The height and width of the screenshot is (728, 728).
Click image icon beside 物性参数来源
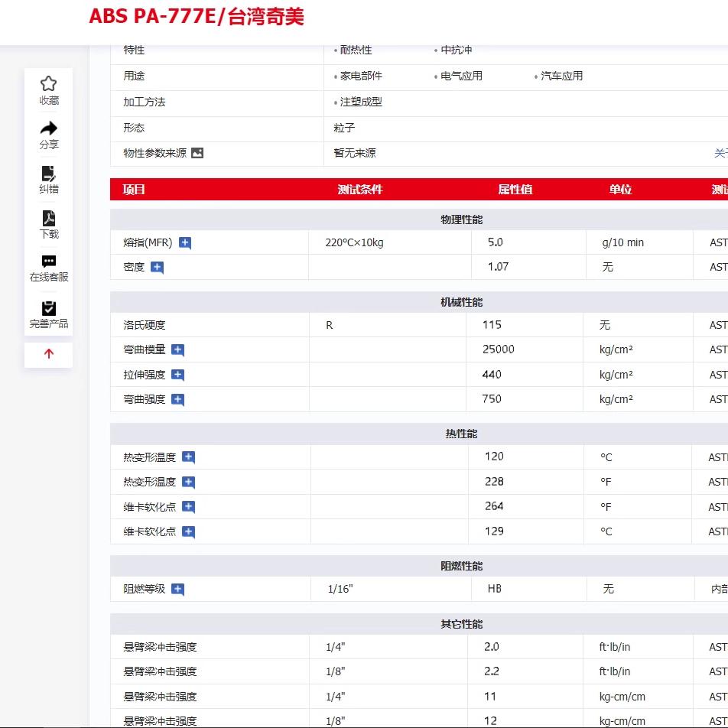coord(197,153)
